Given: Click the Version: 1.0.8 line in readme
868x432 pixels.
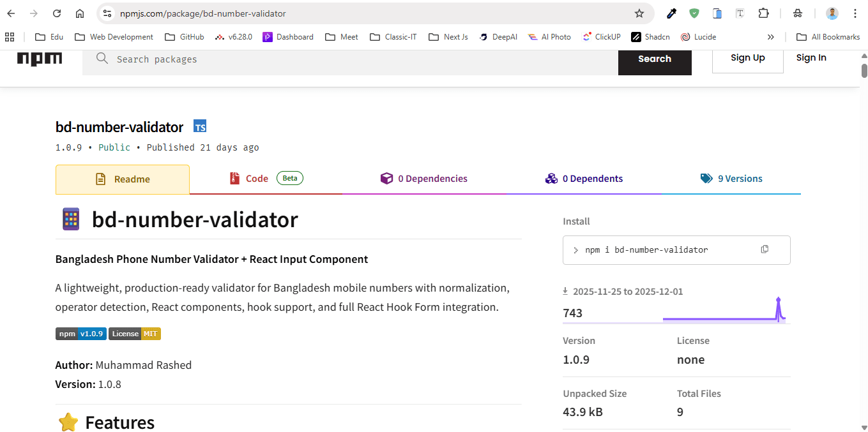Looking at the screenshot, I should tap(88, 384).
